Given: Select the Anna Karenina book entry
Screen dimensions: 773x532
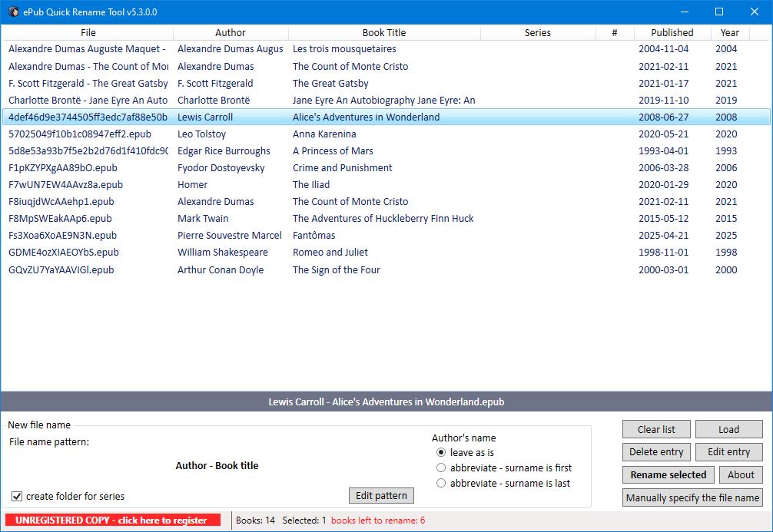Looking at the screenshot, I should pos(323,134).
